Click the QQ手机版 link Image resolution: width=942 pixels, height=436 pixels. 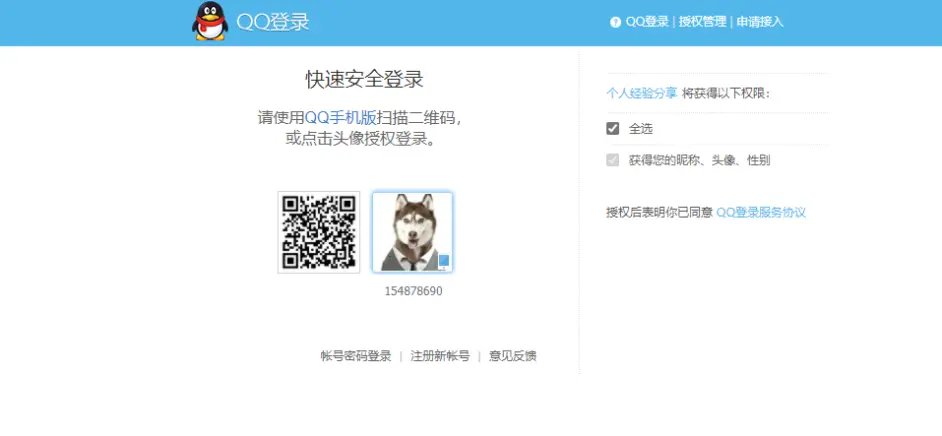tap(341, 117)
